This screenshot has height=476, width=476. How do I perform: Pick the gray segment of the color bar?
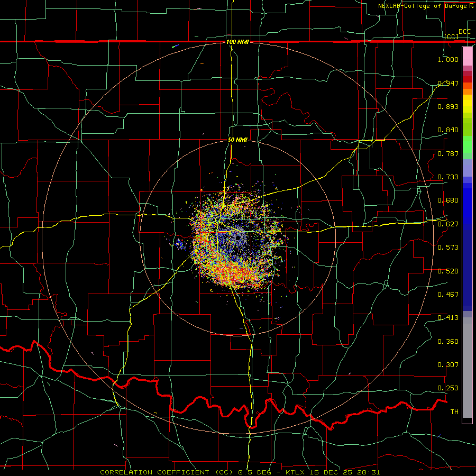(467, 368)
